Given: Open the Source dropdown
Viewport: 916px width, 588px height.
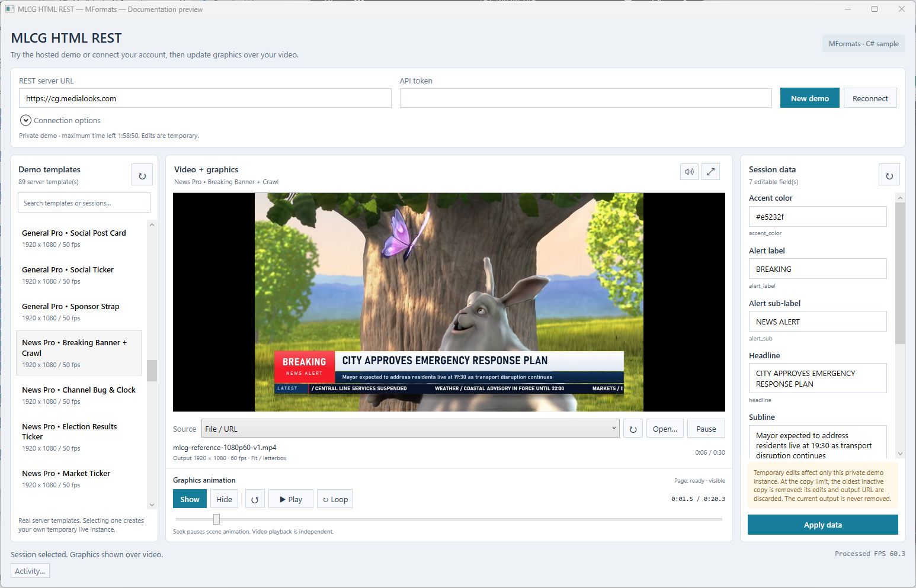Looking at the screenshot, I should pyautogui.click(x=411, y=429).
